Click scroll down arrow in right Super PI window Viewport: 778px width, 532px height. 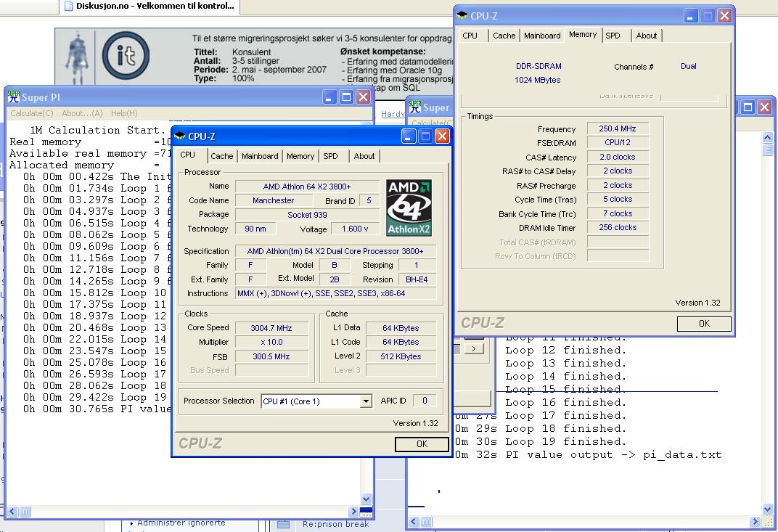(768, 510)
